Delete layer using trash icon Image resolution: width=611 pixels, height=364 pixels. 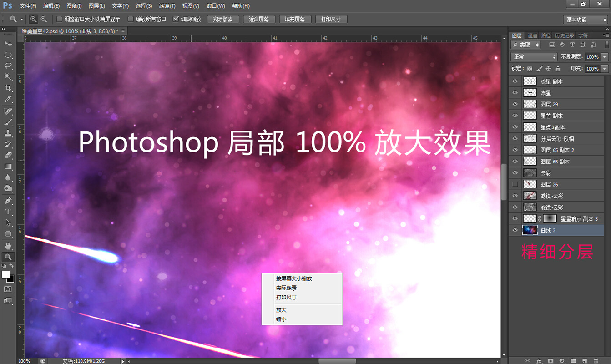click(596, 361)
